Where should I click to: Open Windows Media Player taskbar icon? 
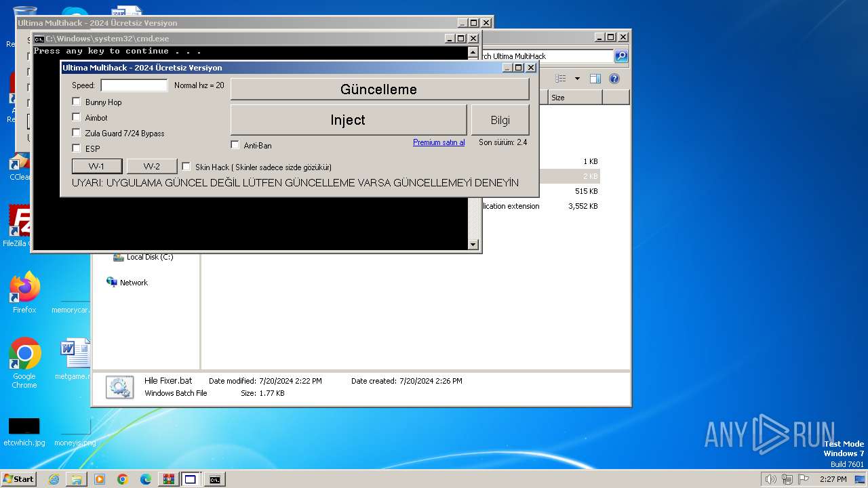[x=100, y=479]
